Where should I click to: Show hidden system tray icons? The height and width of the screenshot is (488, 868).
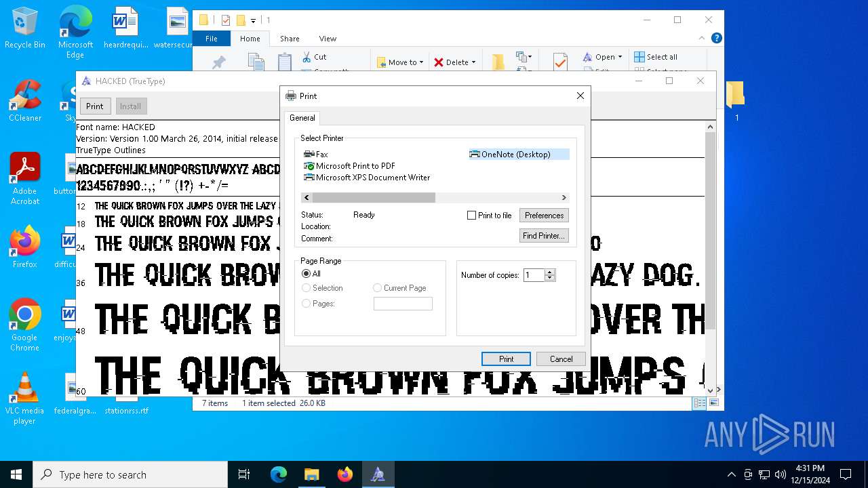click(x=731, y=474)
